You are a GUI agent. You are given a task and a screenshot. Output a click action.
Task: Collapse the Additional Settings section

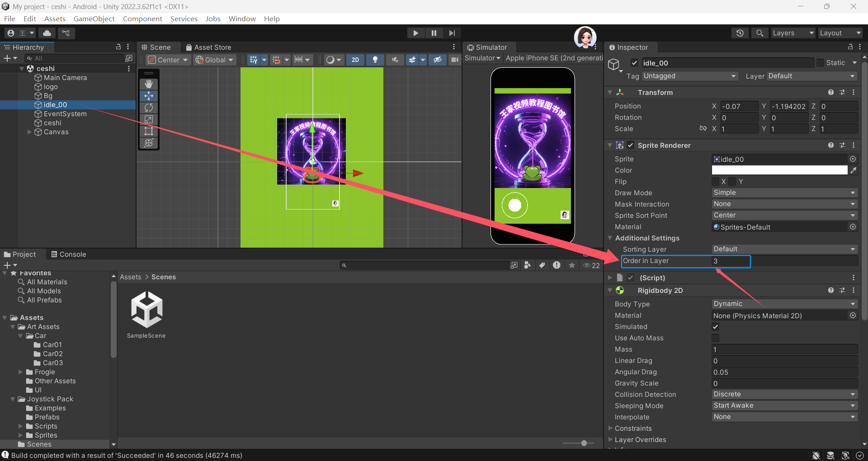pos(610,238)
